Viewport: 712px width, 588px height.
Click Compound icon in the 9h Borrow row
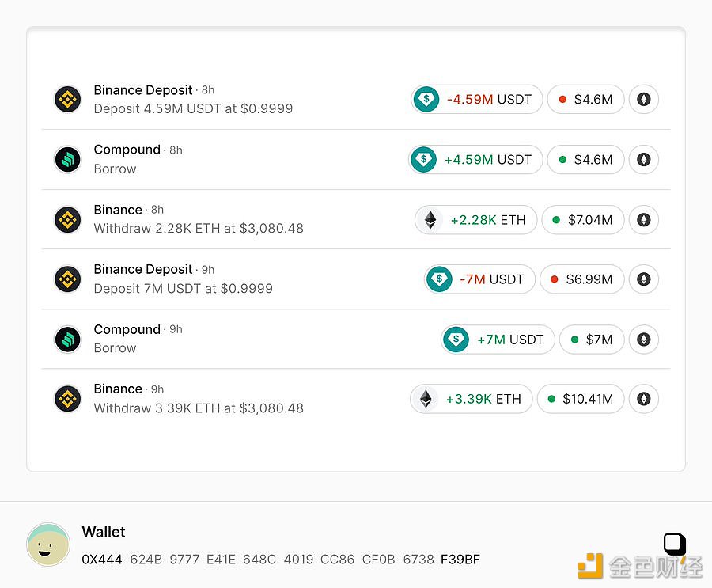click(x=68, y=339)
